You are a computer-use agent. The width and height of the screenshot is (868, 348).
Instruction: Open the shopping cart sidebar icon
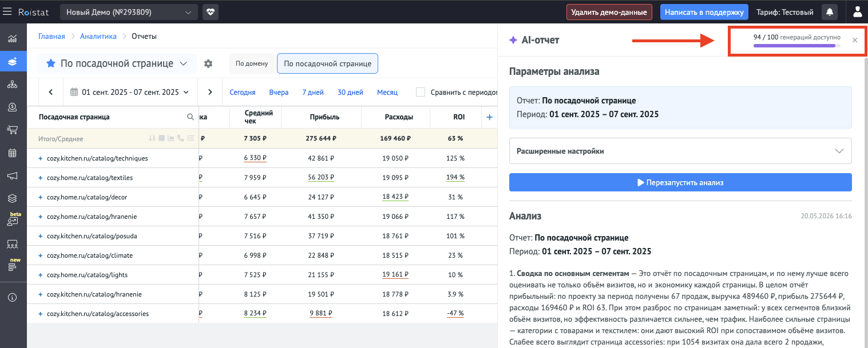coord(13,130)
